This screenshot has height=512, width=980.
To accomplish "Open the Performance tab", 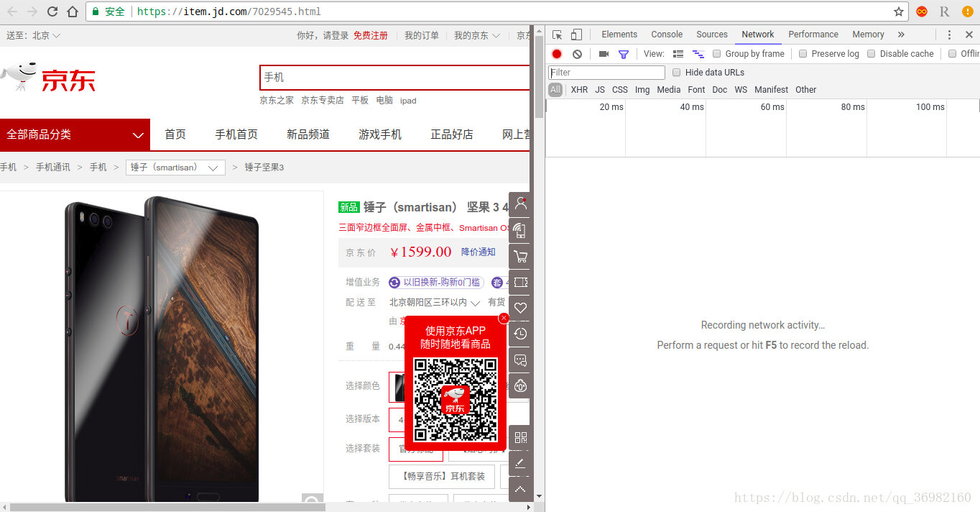I will (813, 35).
